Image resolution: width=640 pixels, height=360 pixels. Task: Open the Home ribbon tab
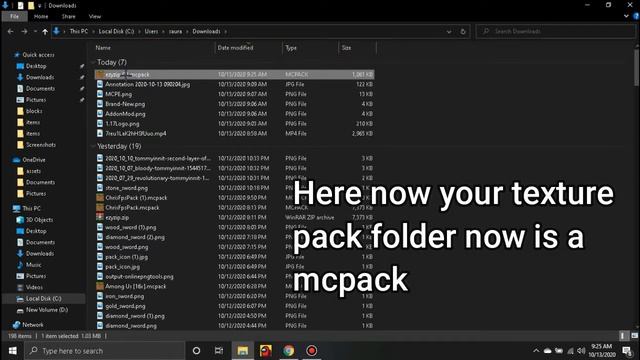click(41, 16)
